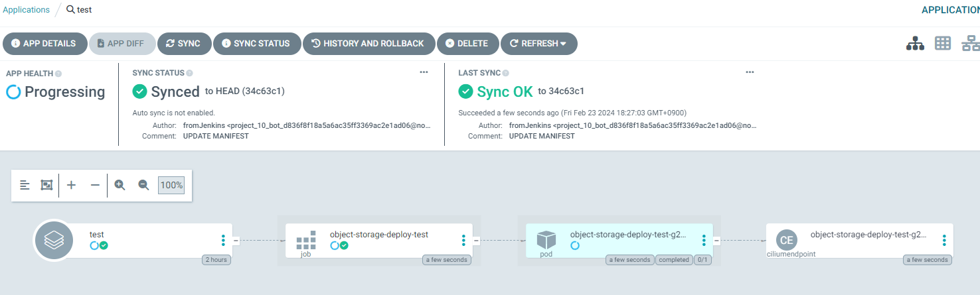
Task: Click the 'completed' tag on pod node
Action: pyautogui.click(x=674, y=260)
